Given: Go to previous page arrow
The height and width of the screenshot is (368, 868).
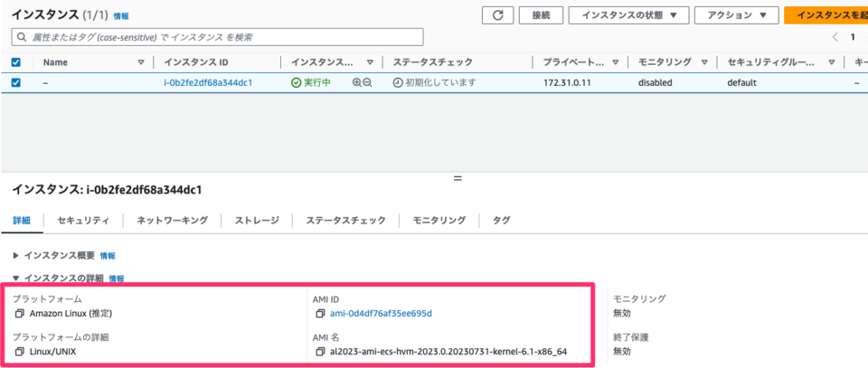Looking at the screenshot, I should tap(835, 37).
